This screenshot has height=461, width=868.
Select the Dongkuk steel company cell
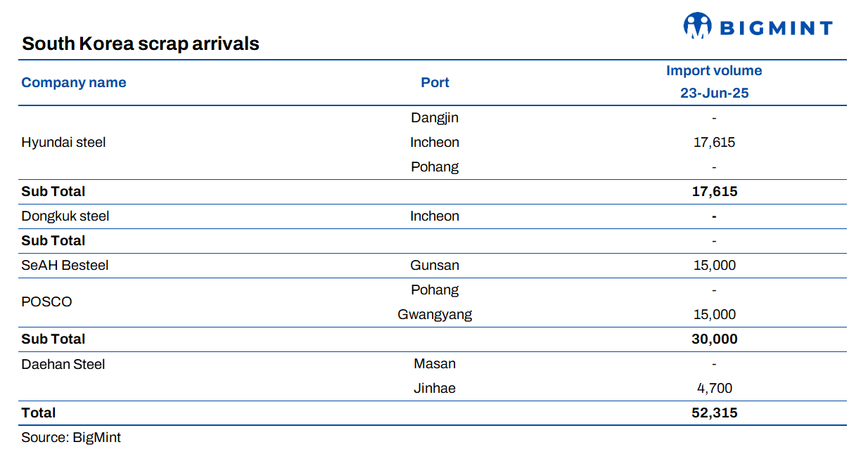65,216
